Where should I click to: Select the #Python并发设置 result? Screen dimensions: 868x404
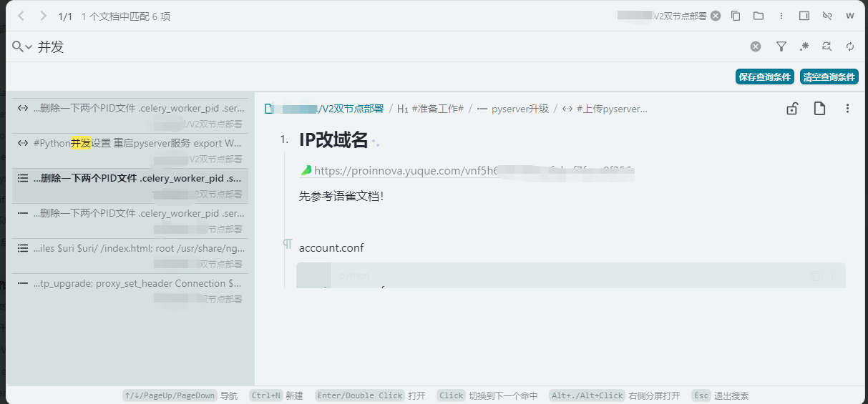(130, 150)
